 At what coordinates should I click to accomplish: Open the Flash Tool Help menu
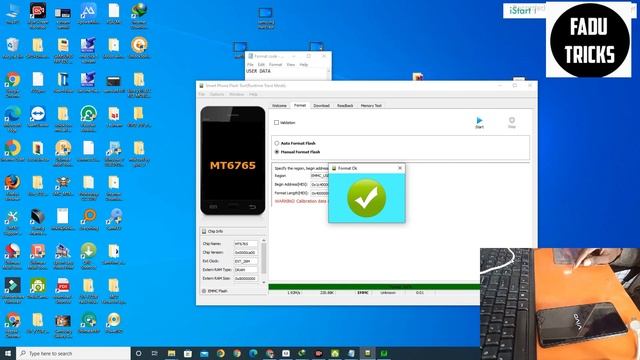tap(253, 94)
